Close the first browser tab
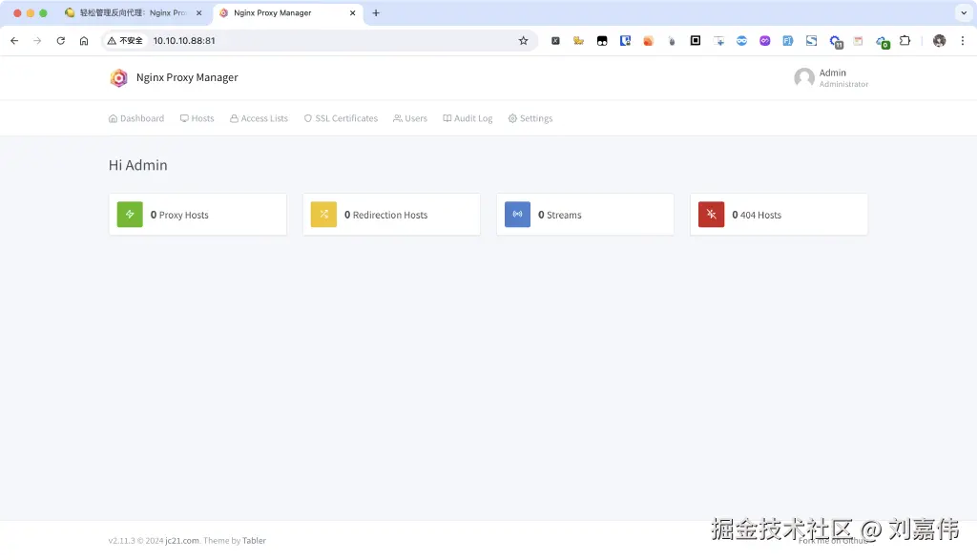The width and height of the screenshot is (977, 560). coord(198,12)
